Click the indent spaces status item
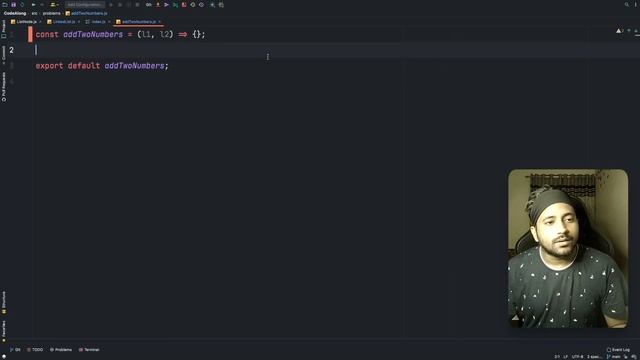This screenshot has height=360, width=640. point(594,357)
